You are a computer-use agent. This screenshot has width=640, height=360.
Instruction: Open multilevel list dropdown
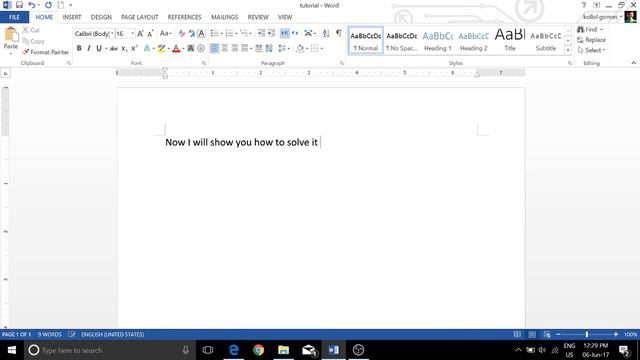click(x=251, y=33)
